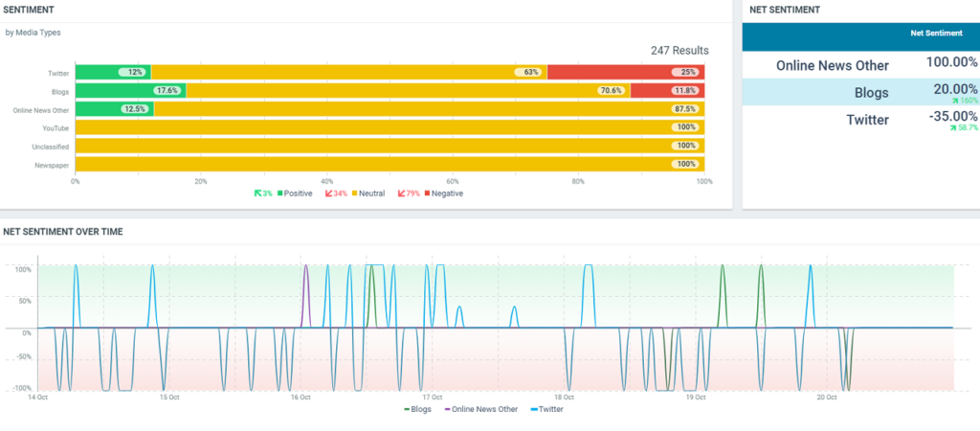This screenshot has width=980, height=431.
Task: Hide the Online News Other line in legend
Action: tap(481, 409)
